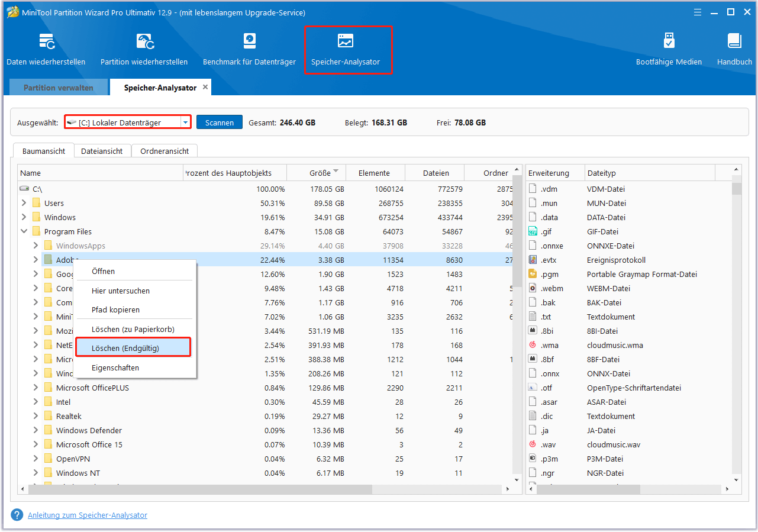Choose Pfad kopieren
The width and height of the screenshot is (758, 532).
point(134,309)
